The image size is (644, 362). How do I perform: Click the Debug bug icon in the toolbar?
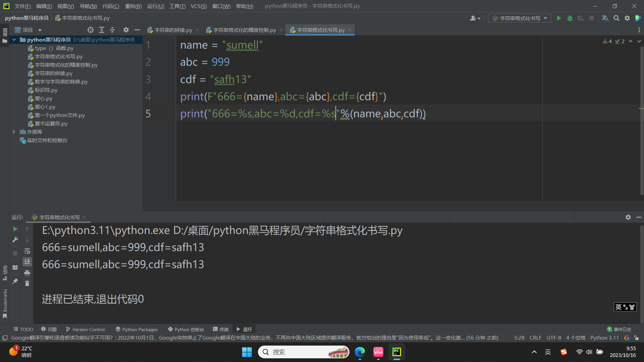pyautogui.click(x=570, y=18)
